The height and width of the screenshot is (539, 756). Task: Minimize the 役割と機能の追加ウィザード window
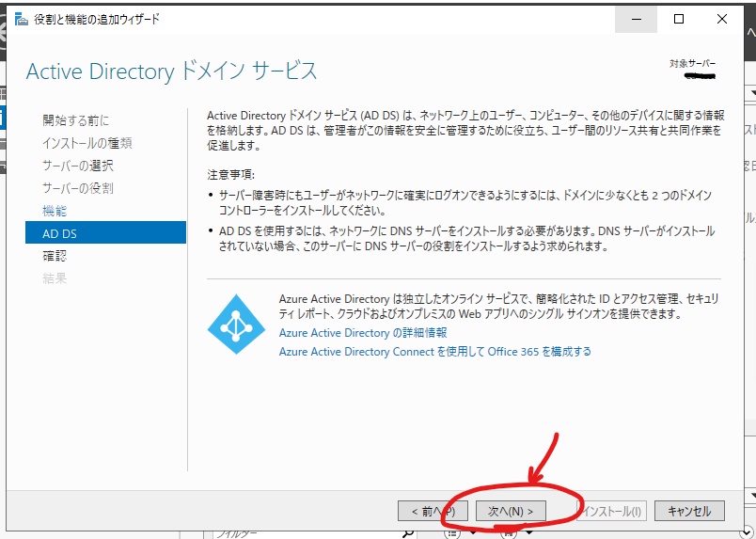[637, 20]
